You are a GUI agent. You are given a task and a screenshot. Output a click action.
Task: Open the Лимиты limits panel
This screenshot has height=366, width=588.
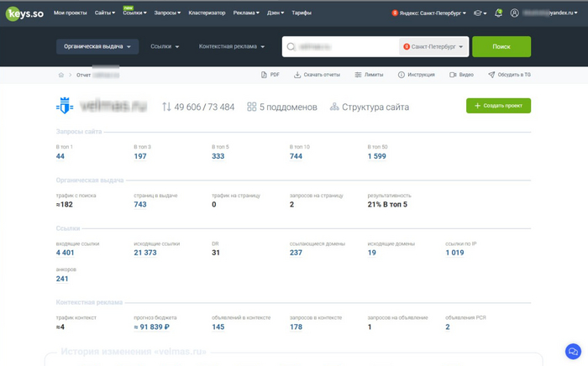point(369,75)
